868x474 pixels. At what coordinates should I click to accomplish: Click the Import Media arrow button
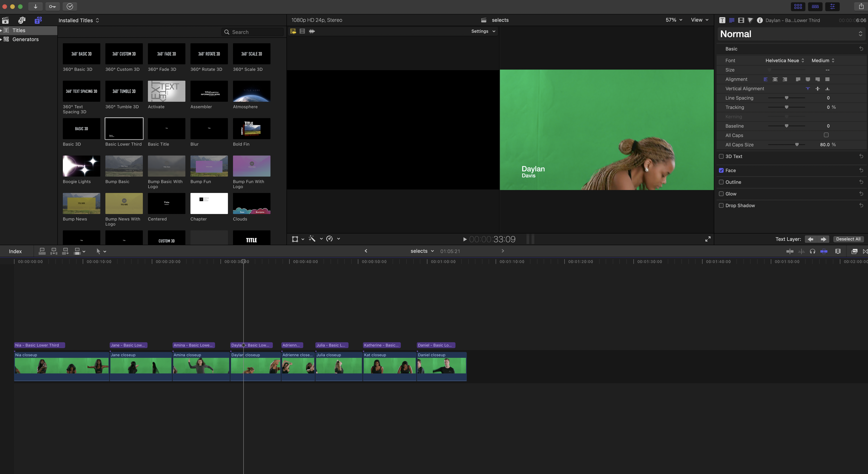[x=35, y=6]
